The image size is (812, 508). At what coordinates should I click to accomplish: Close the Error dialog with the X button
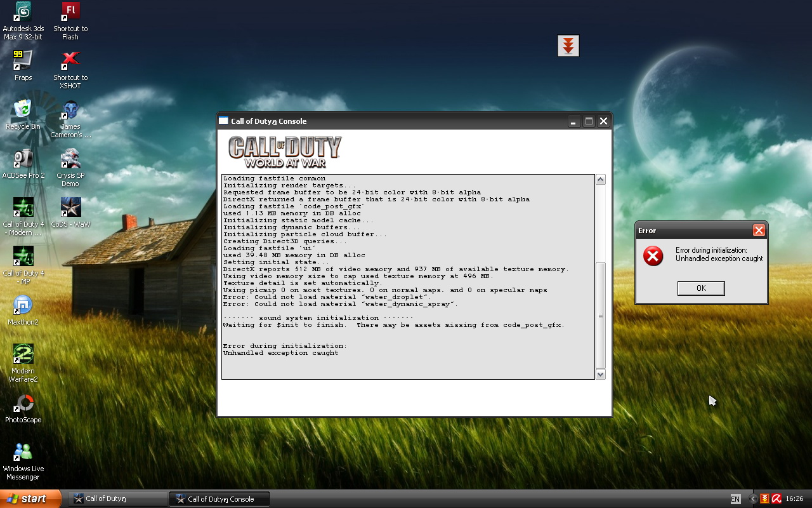click(x=758, y=231)
